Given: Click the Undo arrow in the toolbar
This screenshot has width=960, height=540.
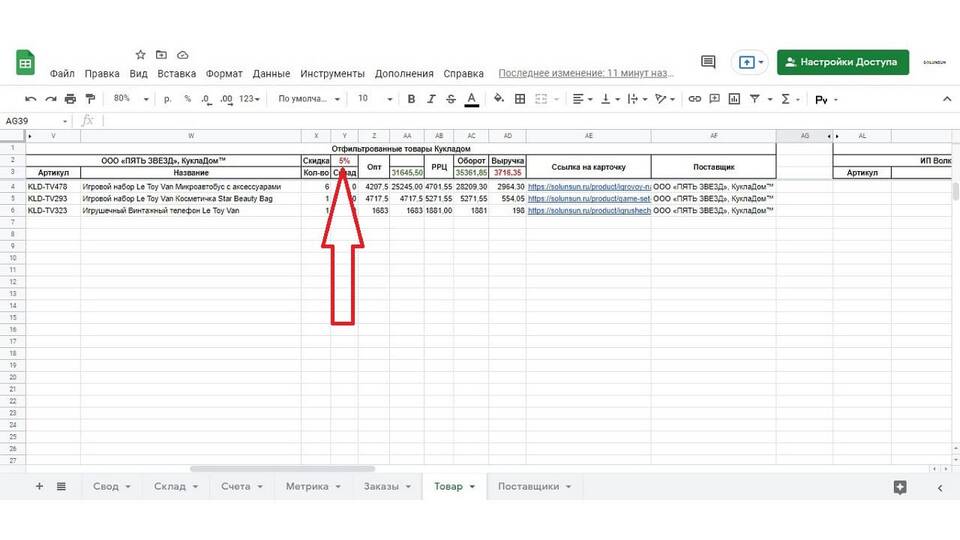Looking at the screenshot, I should [30, 99].
